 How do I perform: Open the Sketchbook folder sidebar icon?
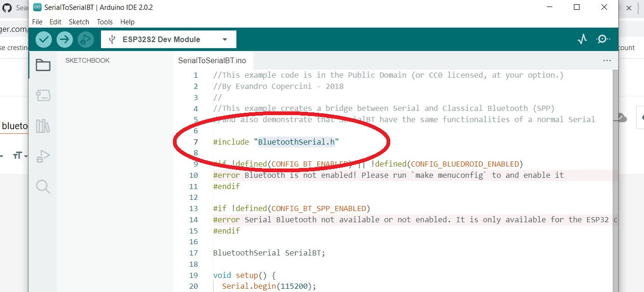[x=43, y=65]
